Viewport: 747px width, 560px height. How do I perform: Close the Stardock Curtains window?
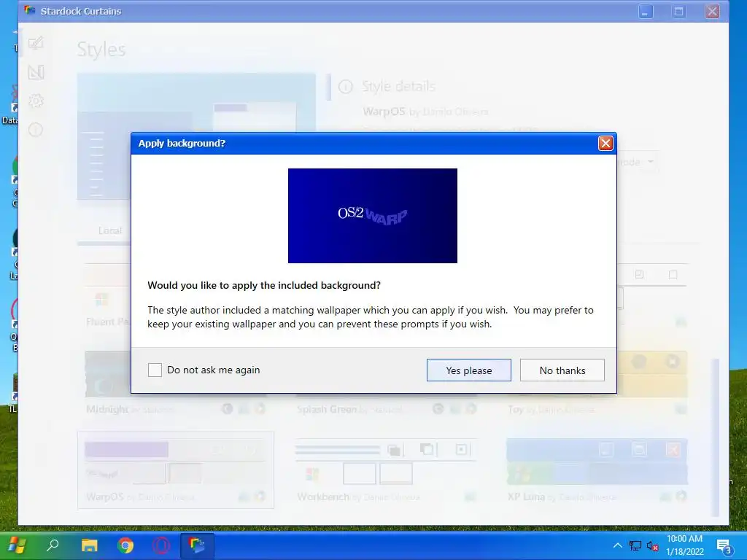[712, 12]
